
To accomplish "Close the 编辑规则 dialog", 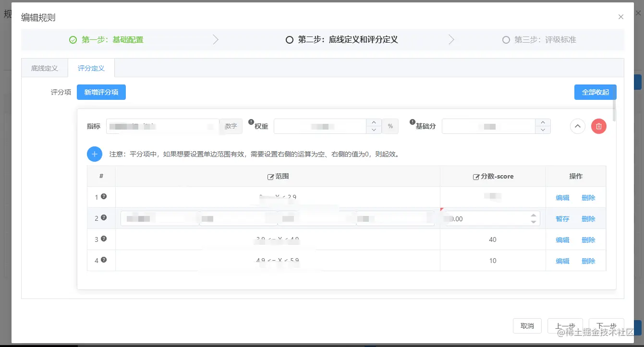I will (621, 17).
